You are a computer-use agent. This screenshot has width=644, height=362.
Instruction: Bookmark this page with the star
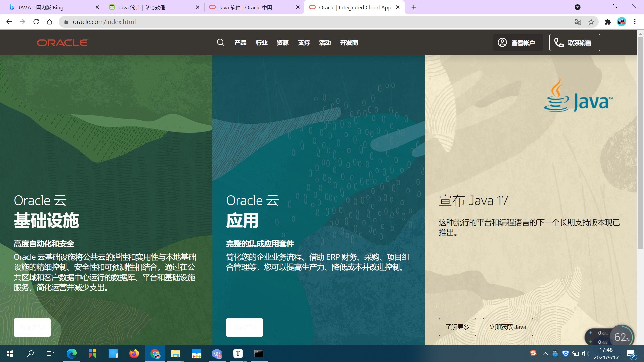click(x=591, y=22)
